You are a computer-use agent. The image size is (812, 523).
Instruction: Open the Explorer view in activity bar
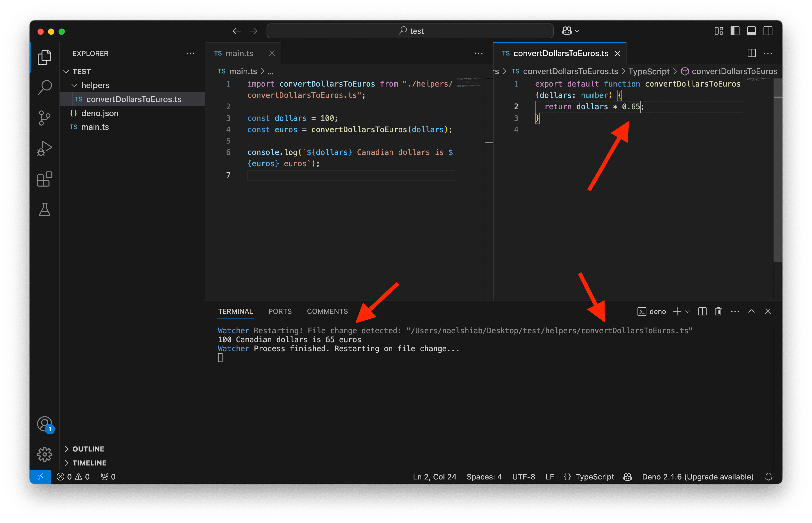point(45,57)
